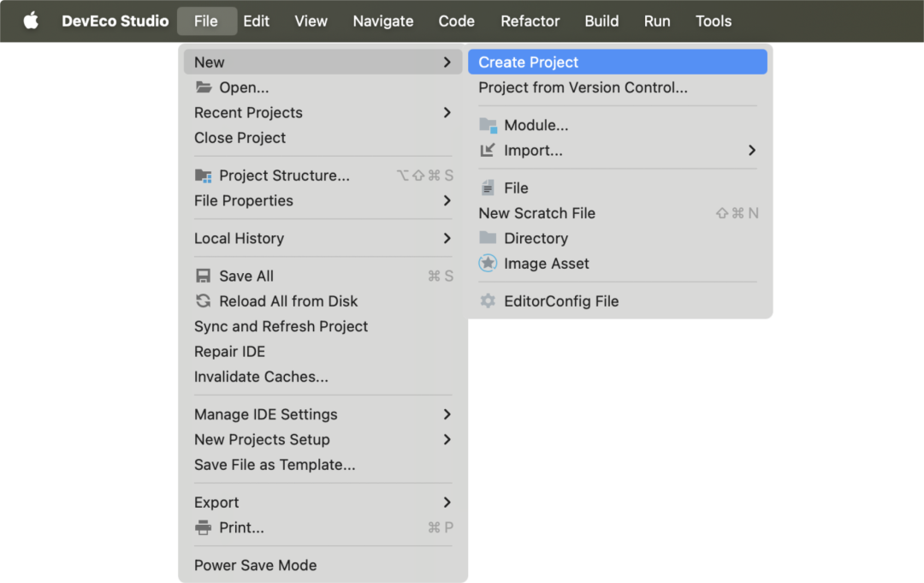This screenshot has height=583, width=924.
Task: Click the Import arrow icon
Action: [488, 151]
